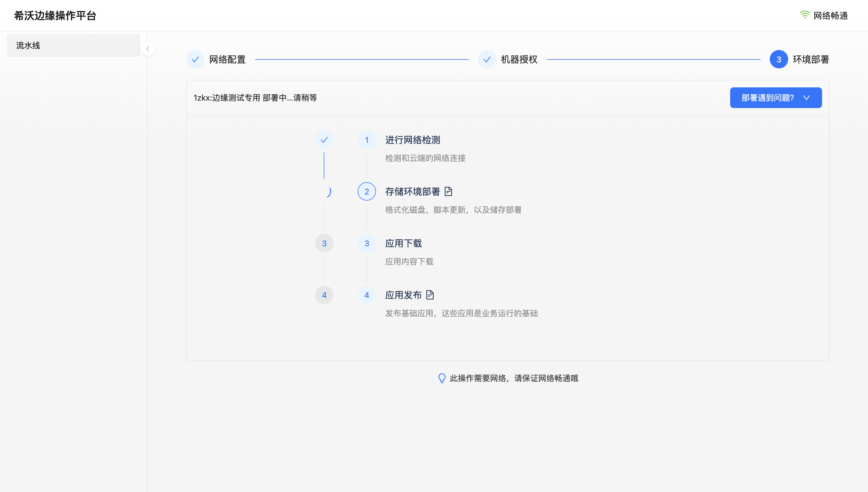Click the description 应用内容下载
Screen dimensions: 868x492
409,262
